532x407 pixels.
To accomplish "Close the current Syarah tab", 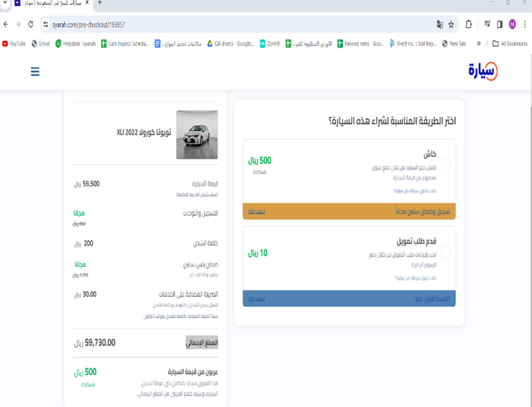I will pyautogui.click(x=87, y=3).
